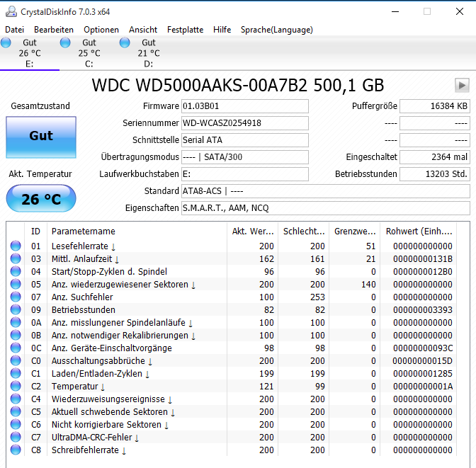Screen dimensions: 476x468
Task: Click threshold value 140 in row 05
Action: click(368, 285)
